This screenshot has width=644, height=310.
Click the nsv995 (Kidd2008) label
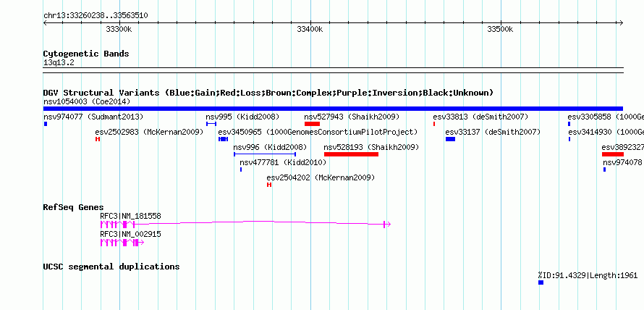click(242, 117)
